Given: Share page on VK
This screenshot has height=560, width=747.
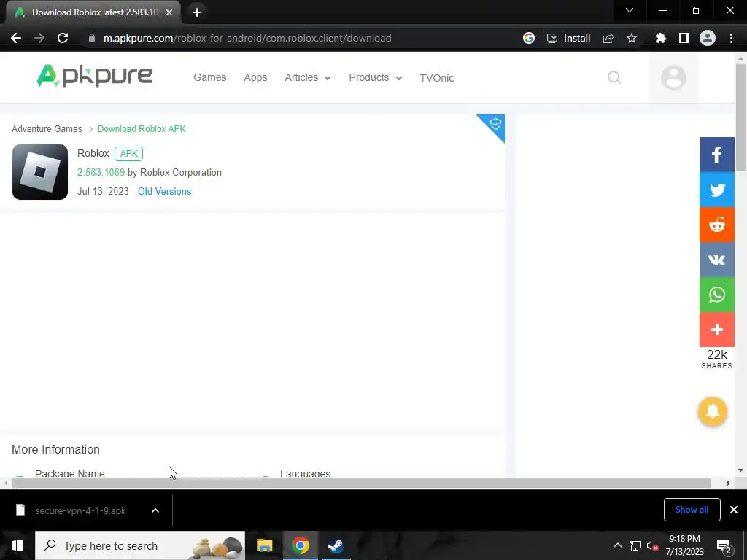Looking at the screenshot, I should pos(716,260).
